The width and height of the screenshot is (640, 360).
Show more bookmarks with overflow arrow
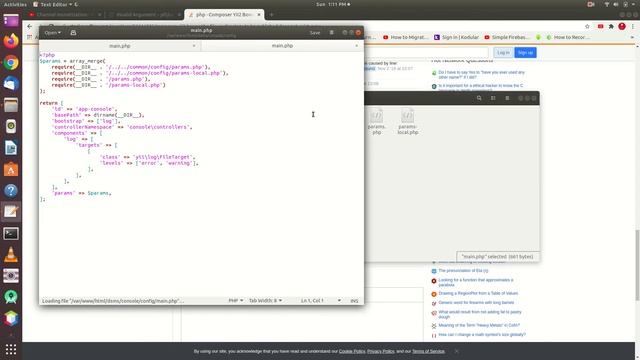(x=632, y=37)
